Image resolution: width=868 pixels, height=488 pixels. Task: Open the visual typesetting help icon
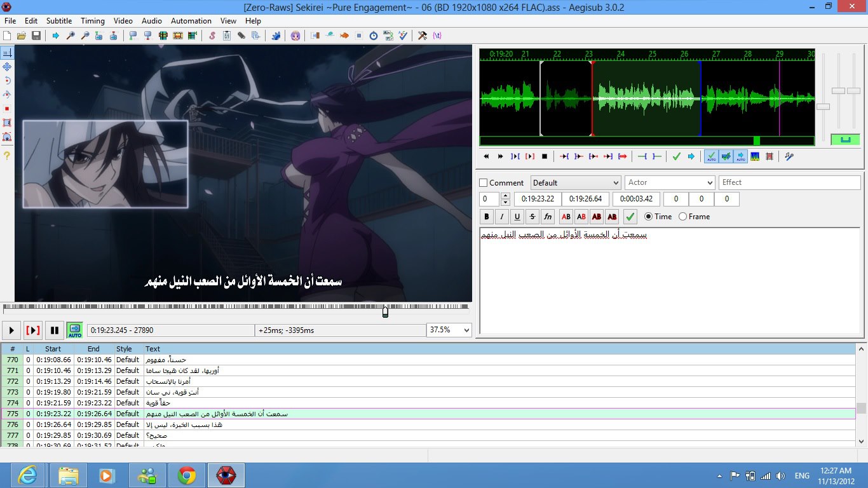tap(7, 156)
